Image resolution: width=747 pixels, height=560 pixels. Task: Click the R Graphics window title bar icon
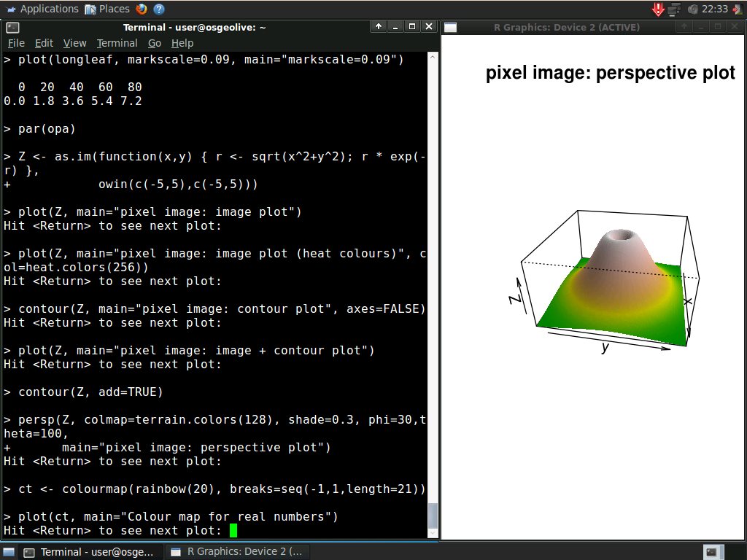(x=451, y=27)
